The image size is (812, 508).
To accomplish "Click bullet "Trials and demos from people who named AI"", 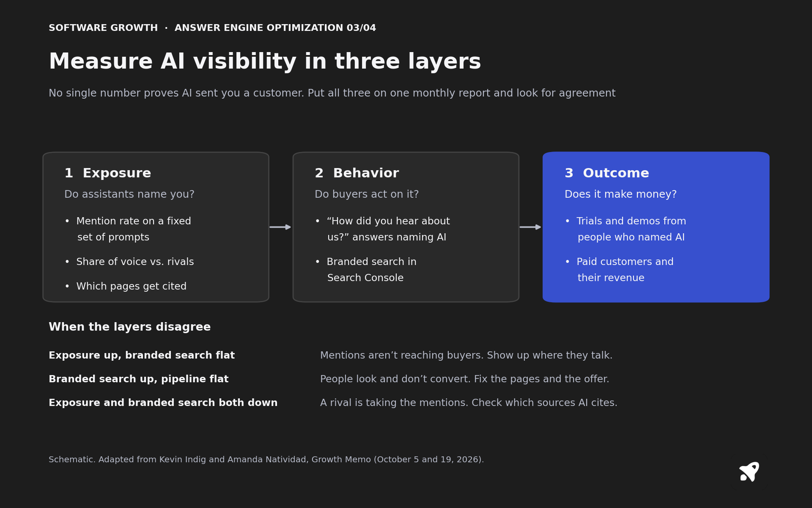I will (x=625, y=229).
